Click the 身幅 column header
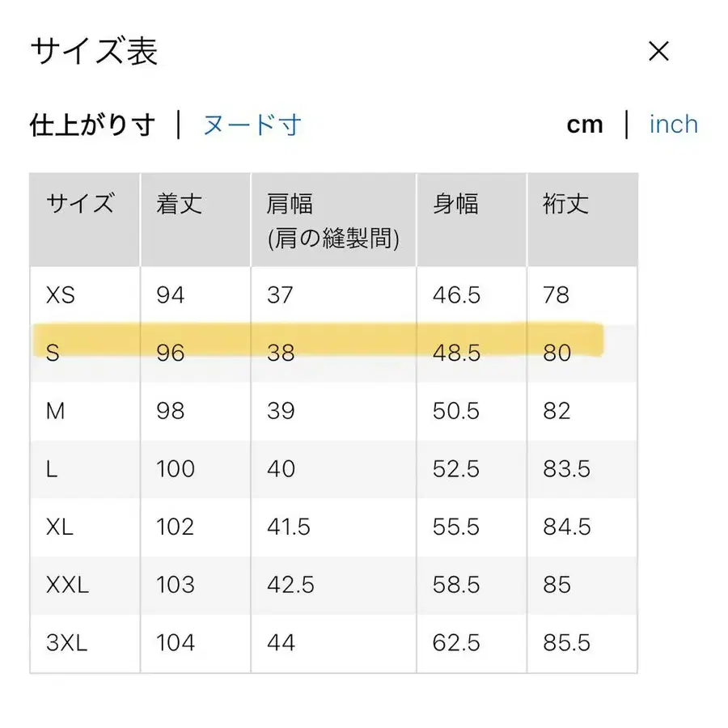Screen dimensions: 728x728 click(458, 204)
